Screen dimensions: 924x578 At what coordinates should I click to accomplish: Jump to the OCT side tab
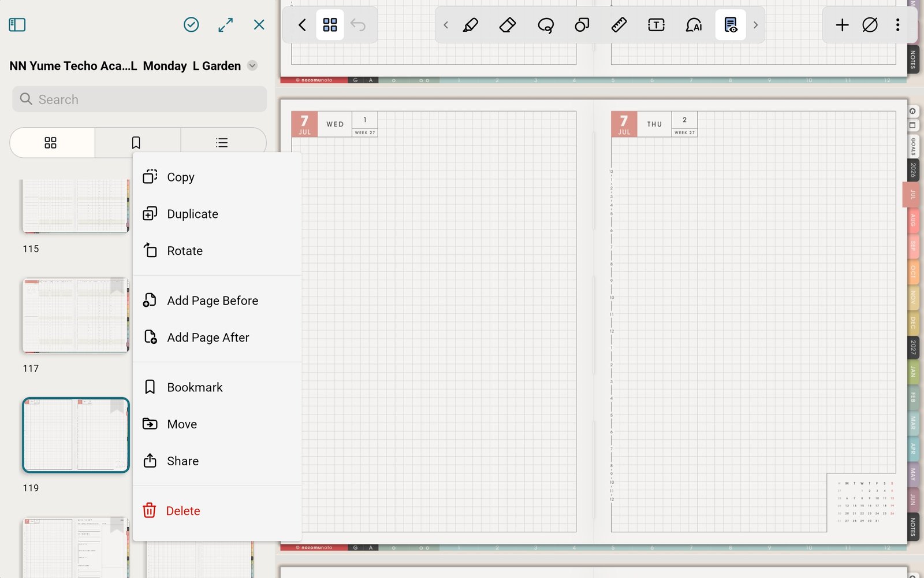(x=913, y=271)
